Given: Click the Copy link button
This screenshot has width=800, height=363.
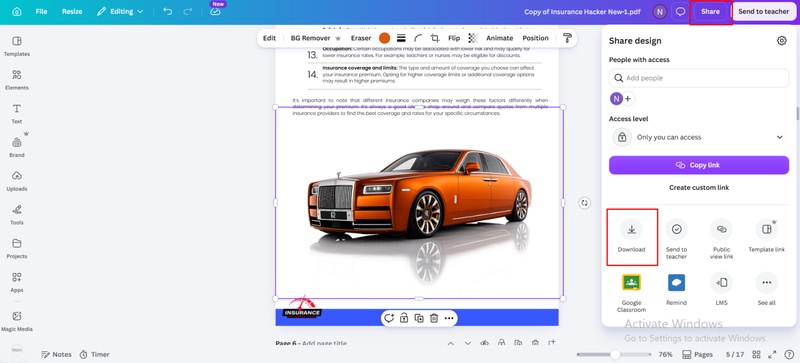Looking at the screenshot, I should 699,165.
